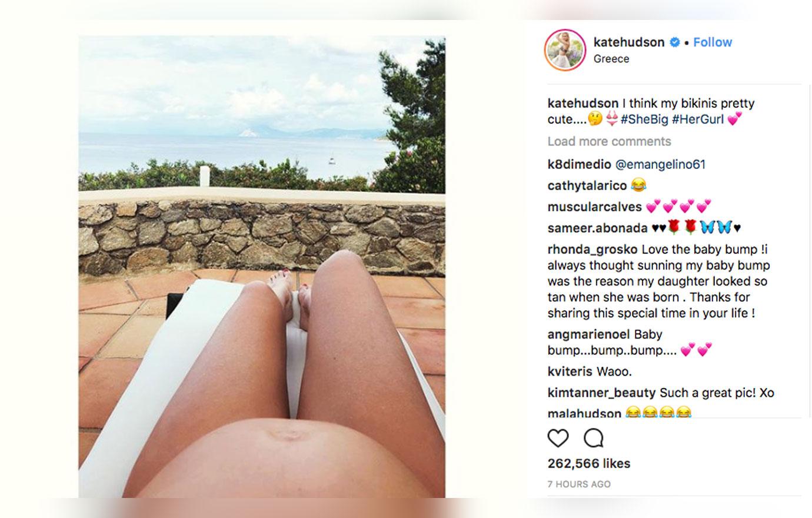View k8dimedio commenter profile
The width and height of the screenshot is (812, 518).
point(579,164)
